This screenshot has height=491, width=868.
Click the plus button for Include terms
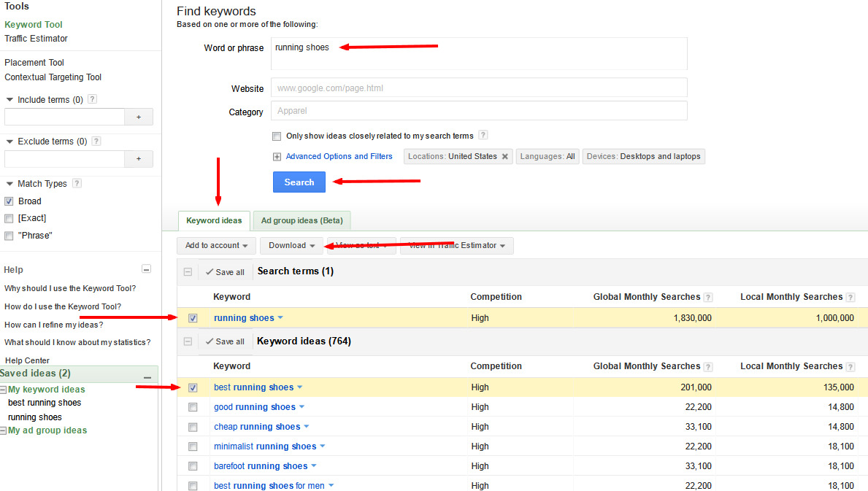(139, 117)
